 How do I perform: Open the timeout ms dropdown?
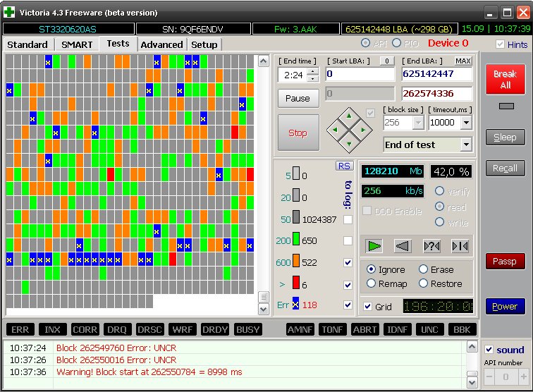467,123
